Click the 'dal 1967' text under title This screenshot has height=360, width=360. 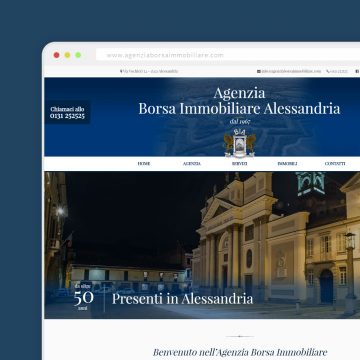[240, 121]
